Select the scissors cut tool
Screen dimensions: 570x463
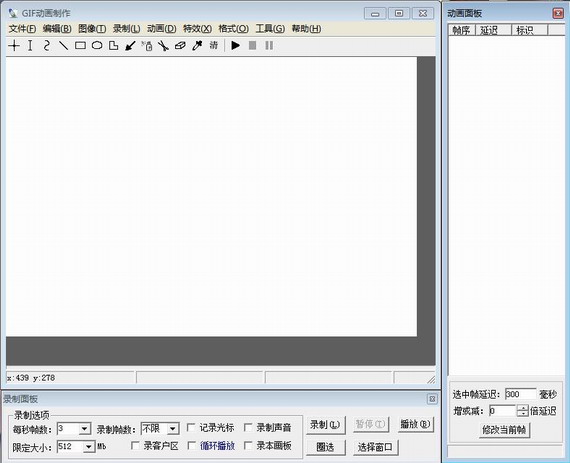coord(164,46)
